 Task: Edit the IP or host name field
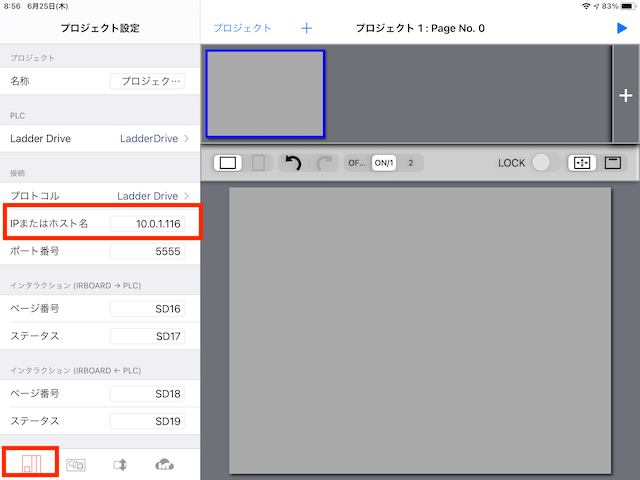click(147, 224)
